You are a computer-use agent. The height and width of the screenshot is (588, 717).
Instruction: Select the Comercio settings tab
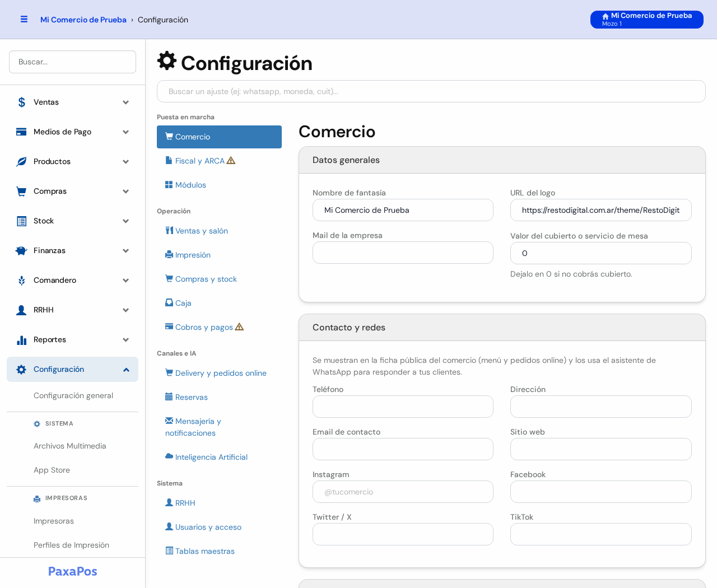[x=219, y=137]
